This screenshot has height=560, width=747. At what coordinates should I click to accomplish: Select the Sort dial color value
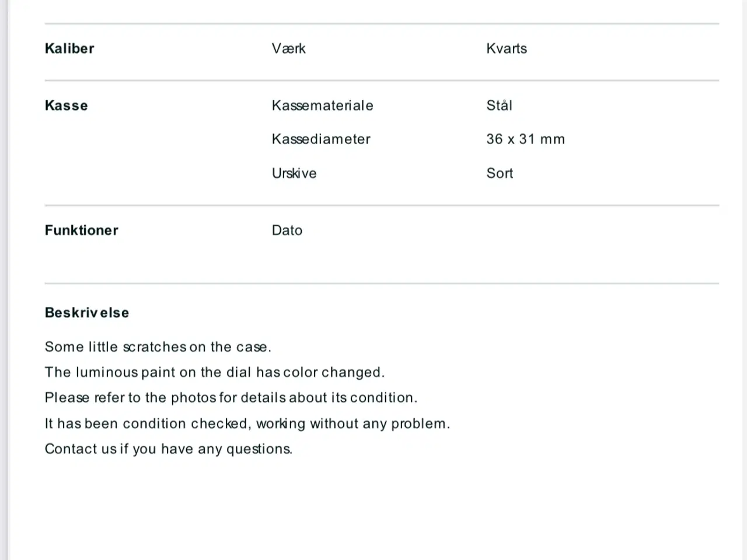[x=500, y=173]
